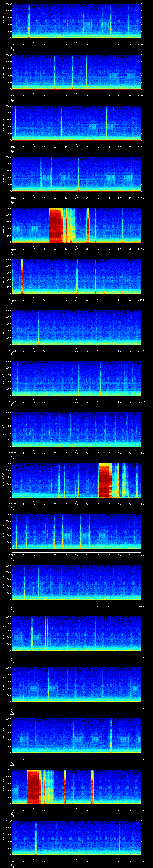
Task: Click the 14:59:00 time label
Action: [x=12, y=402]
